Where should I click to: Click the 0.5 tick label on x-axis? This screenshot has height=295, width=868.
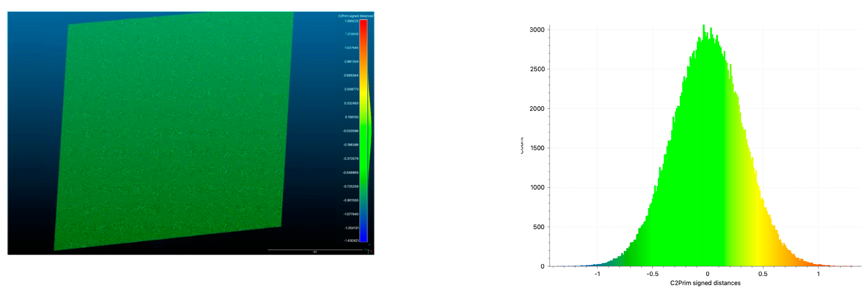(x=763, y=274)
